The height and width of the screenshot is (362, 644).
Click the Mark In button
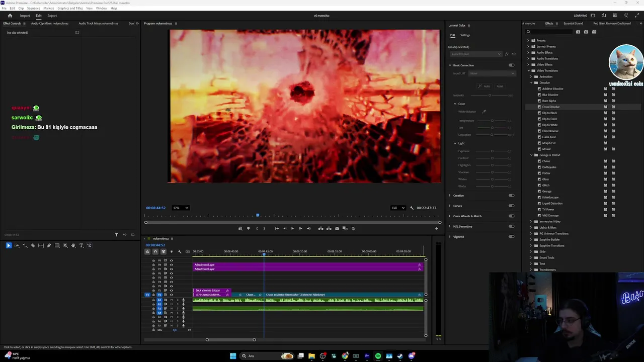257,228
